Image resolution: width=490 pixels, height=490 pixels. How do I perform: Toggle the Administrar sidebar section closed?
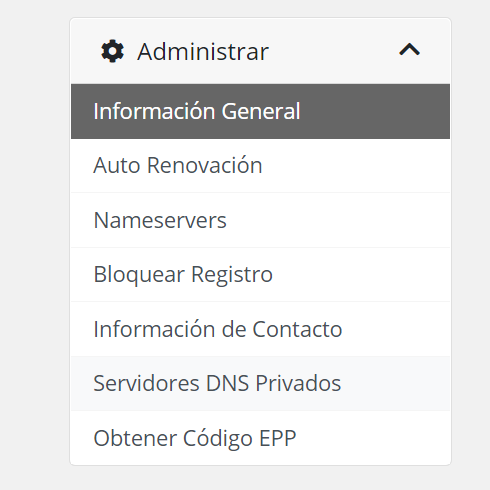tap(409, 49)
